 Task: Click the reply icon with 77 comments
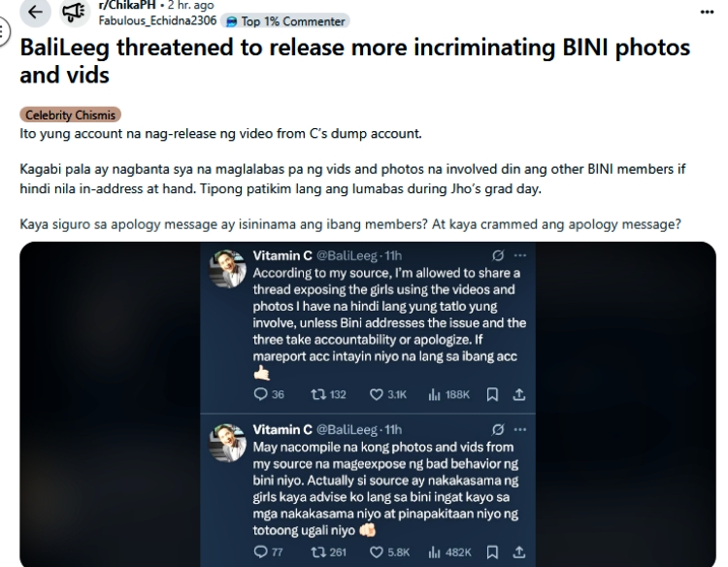260,551
